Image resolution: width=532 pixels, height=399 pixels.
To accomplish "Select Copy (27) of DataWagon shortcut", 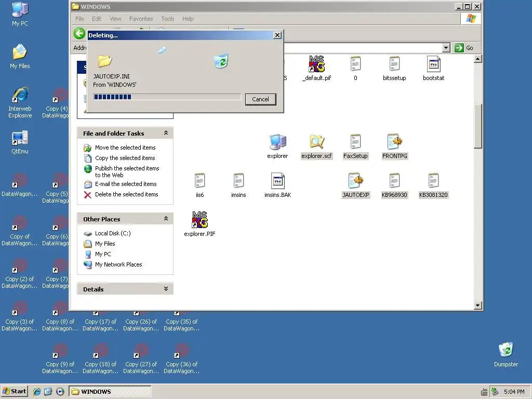I will (x=141, y=358).
